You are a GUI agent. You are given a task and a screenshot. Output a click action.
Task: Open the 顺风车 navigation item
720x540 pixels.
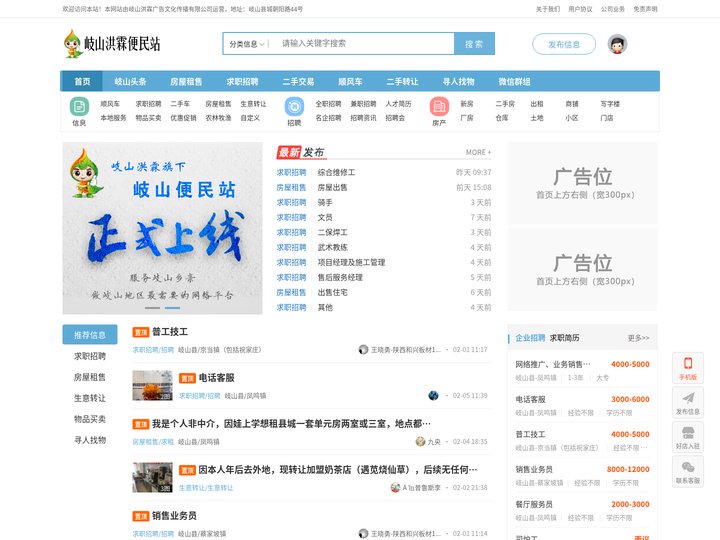350,81
